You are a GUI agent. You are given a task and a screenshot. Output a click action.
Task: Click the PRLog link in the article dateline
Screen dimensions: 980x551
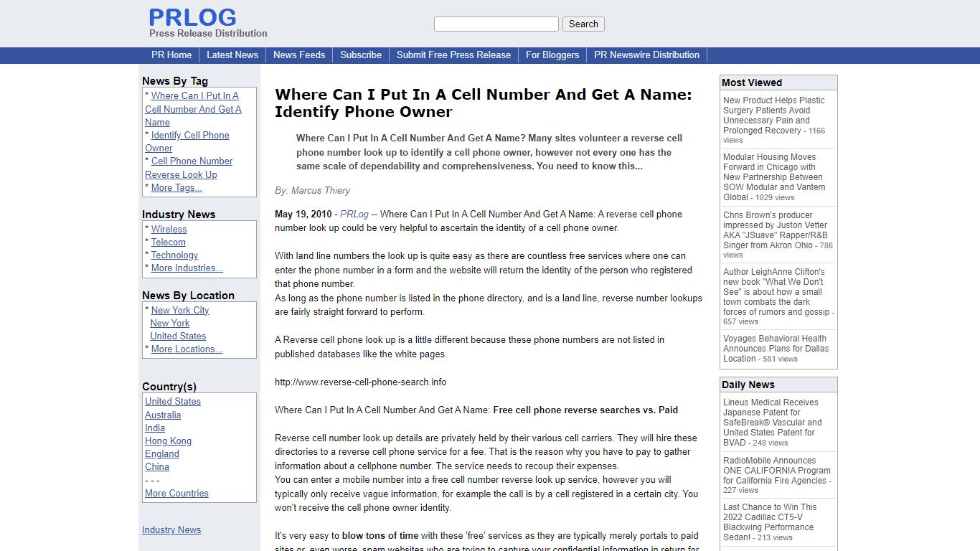point(354,214)
